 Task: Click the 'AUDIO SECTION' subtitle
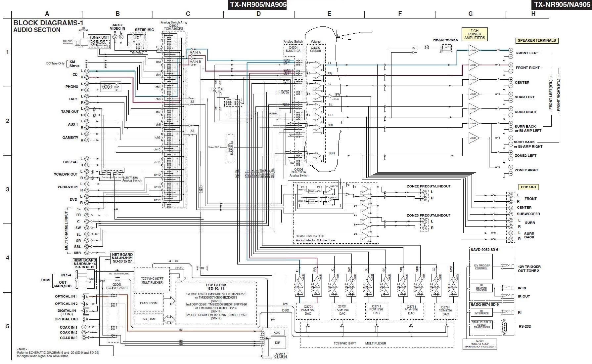coord(37,30)
